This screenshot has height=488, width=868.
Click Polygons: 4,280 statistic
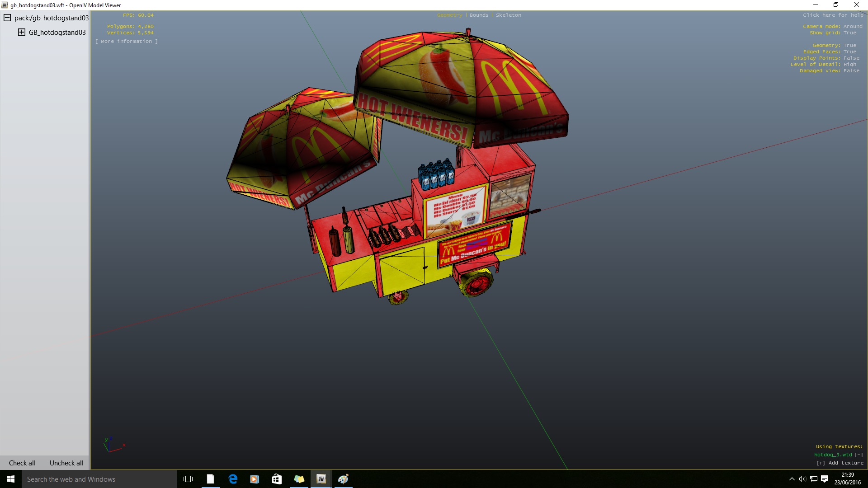tap(130, 26)
